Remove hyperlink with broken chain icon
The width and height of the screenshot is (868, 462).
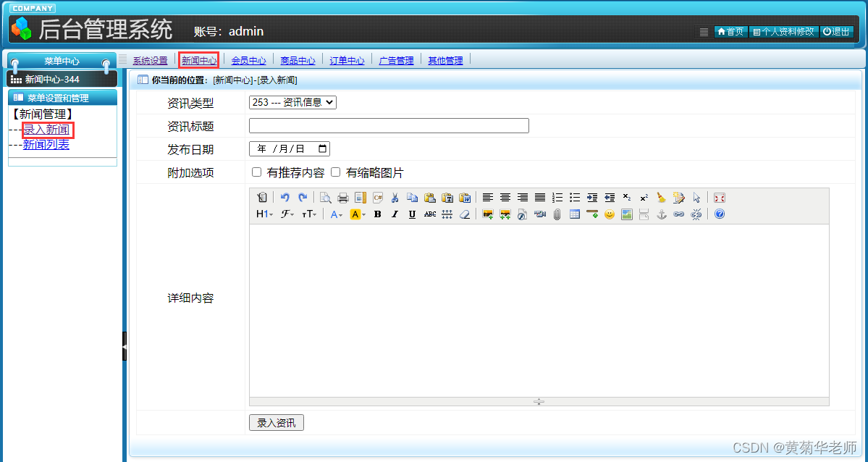tap(696, 214)
